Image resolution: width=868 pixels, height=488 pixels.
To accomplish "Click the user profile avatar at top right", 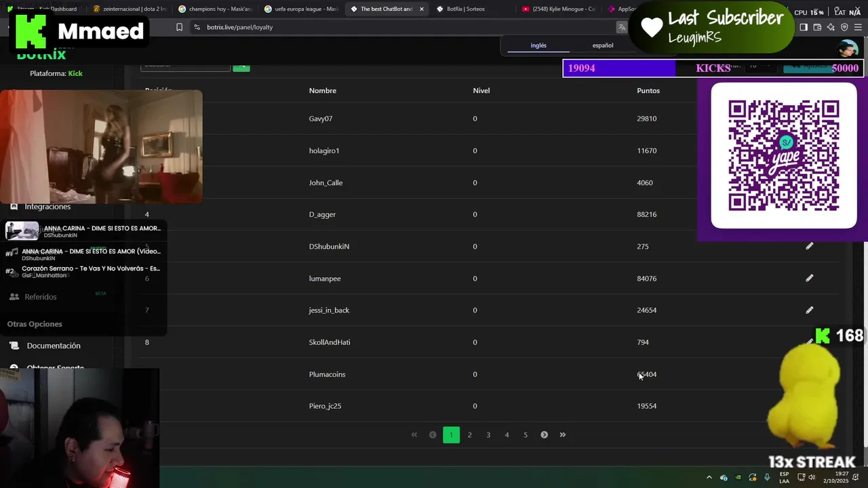I will (847, 49).
